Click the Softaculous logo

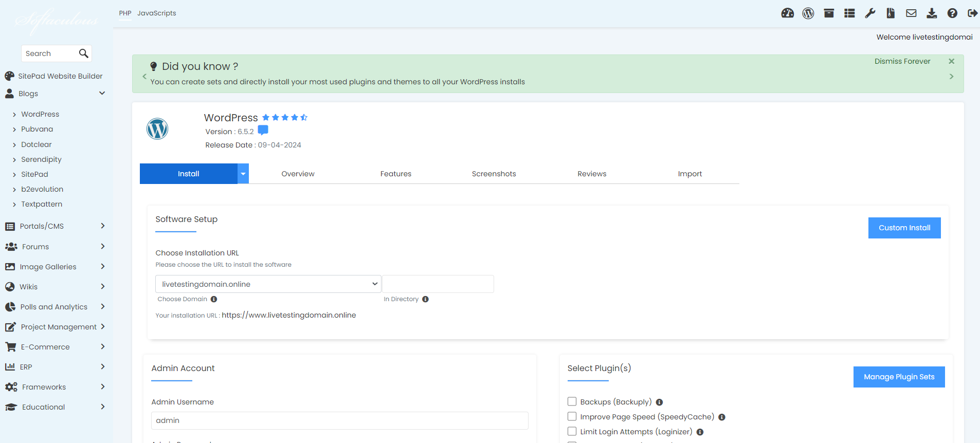click(x=56, y=21)
